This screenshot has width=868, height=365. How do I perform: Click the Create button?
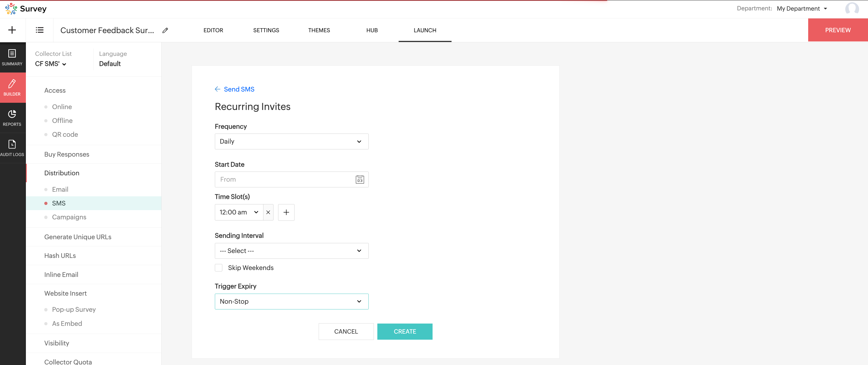405,331
